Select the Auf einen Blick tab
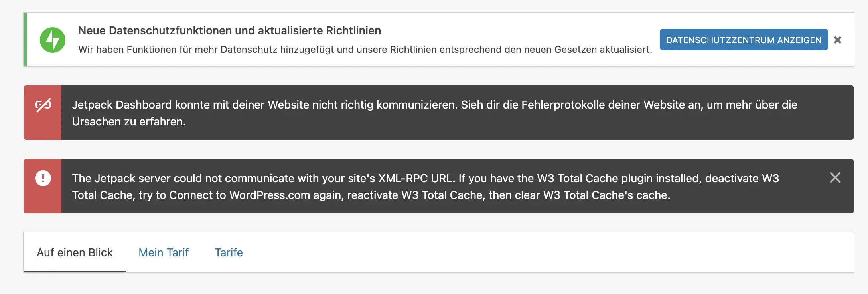This screenshot has height=294, width=868. point(75,252)
